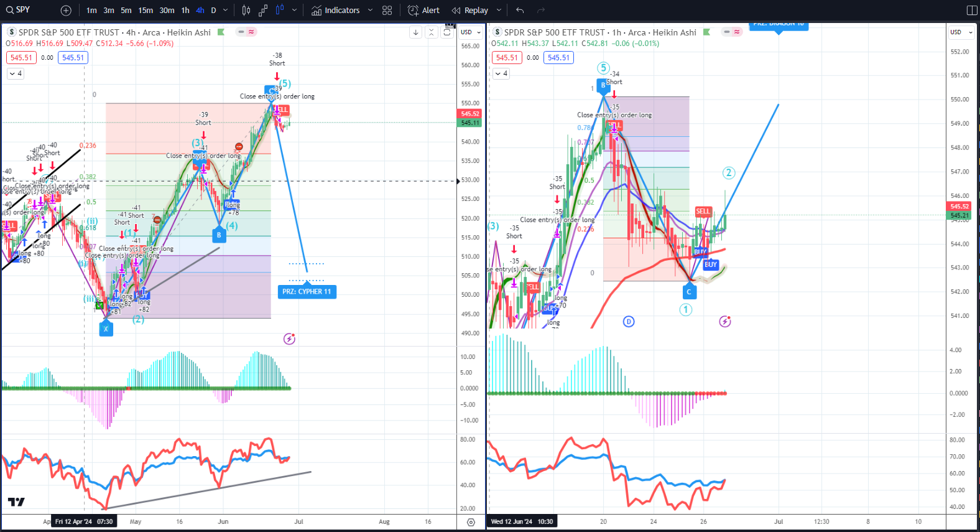980x532 pixels.
Task: Open indicator templates grid icon
Action: (x=387, y=11)
